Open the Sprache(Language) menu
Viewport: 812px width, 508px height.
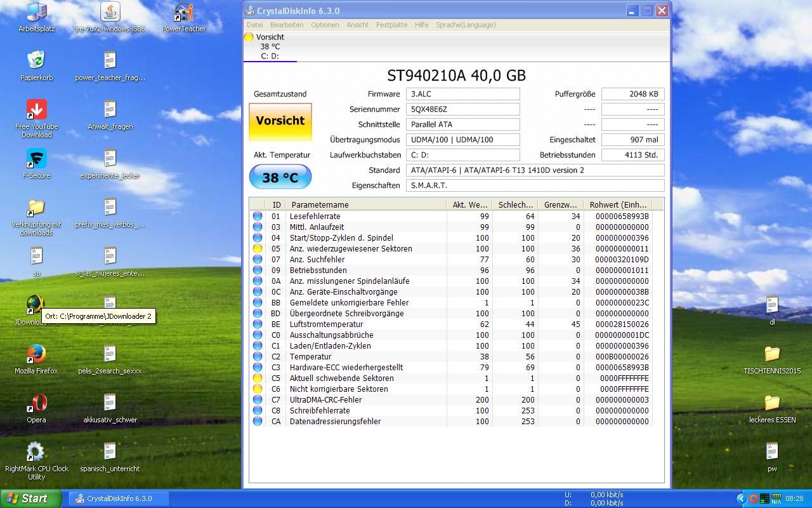click(466, 25)
